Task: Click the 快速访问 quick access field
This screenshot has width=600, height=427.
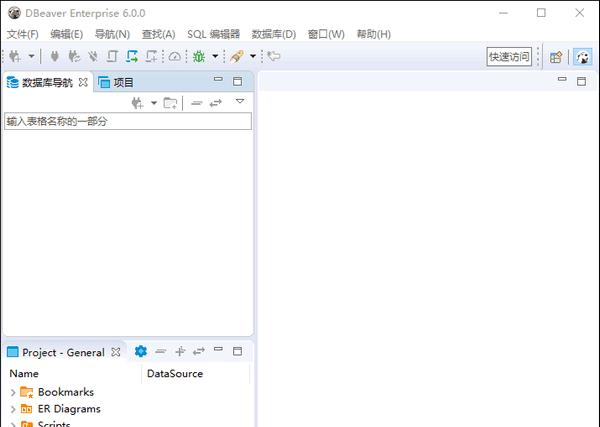Action: tap(509, 57)
